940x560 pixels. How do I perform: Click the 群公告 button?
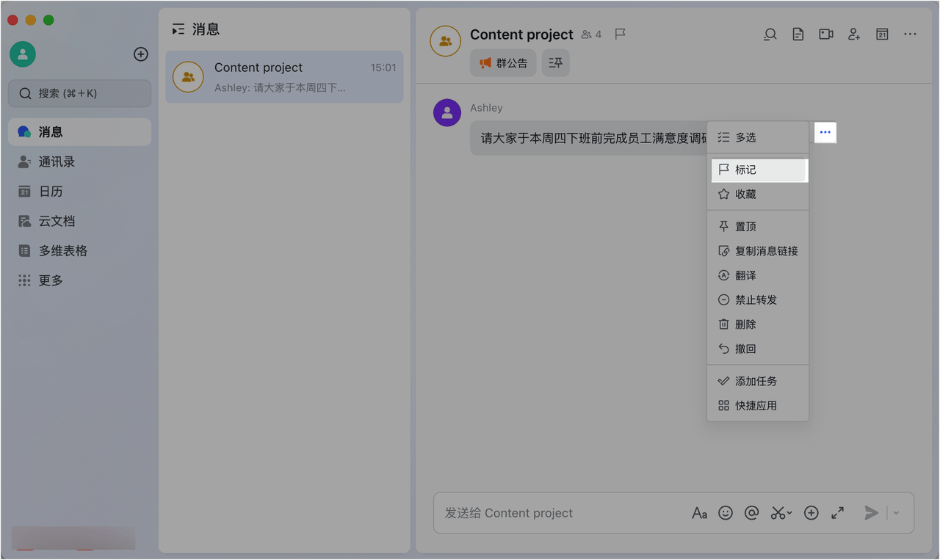[504, 63]
